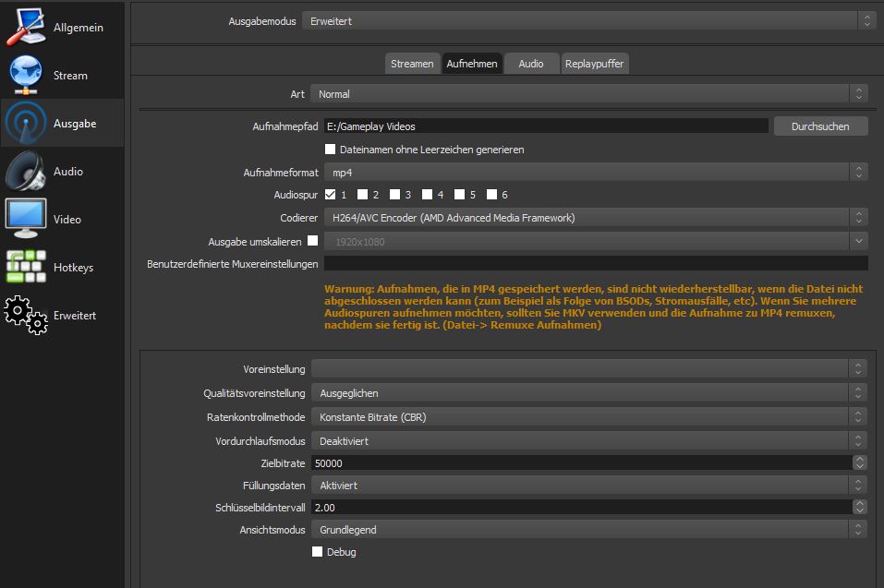Select the Ausgabe broadcast icon
The image size is (884, 588).
(x=25, y=123)
